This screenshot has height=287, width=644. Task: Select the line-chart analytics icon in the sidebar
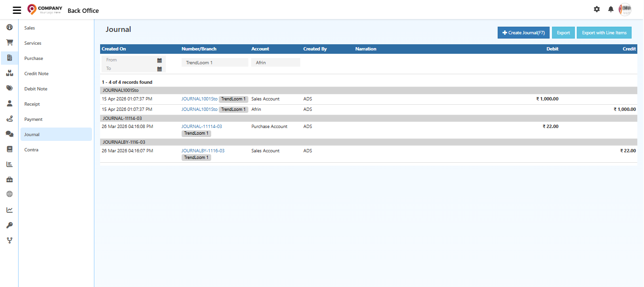point(9,209)
